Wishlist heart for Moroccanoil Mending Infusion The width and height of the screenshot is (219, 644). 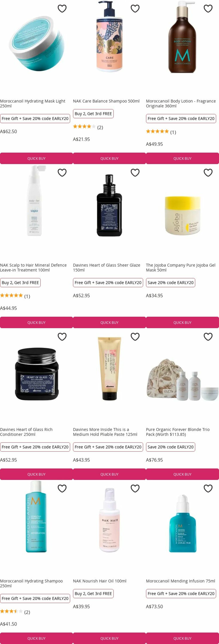tap(208, 488)
